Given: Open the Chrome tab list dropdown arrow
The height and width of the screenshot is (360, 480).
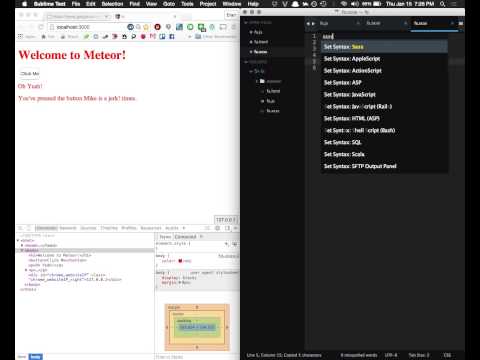Looking at the screenshot, I should [107, 16].
